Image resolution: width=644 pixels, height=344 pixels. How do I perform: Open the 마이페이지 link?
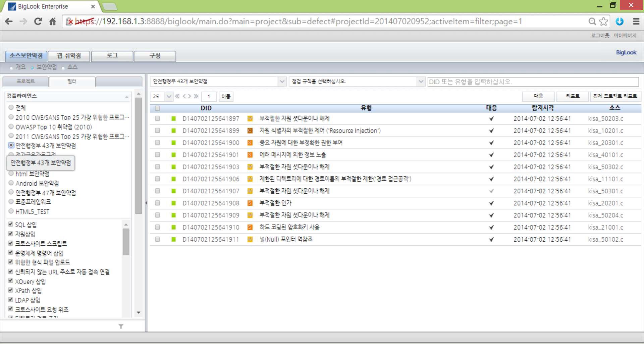pos(625,36)
